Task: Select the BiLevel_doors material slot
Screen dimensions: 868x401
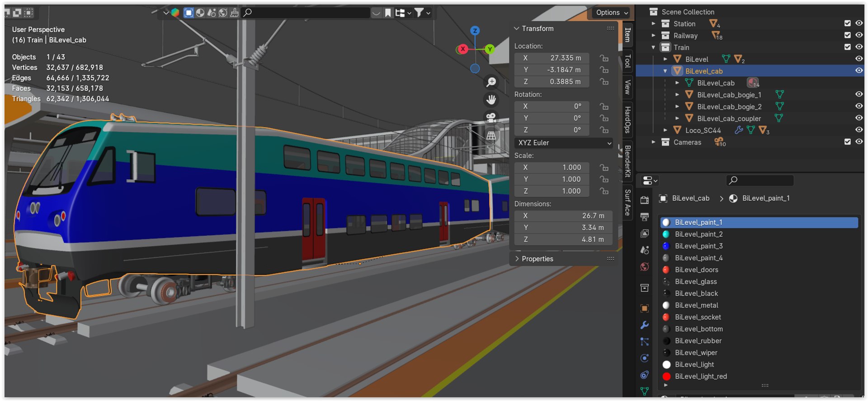Action: pos(759,270)
